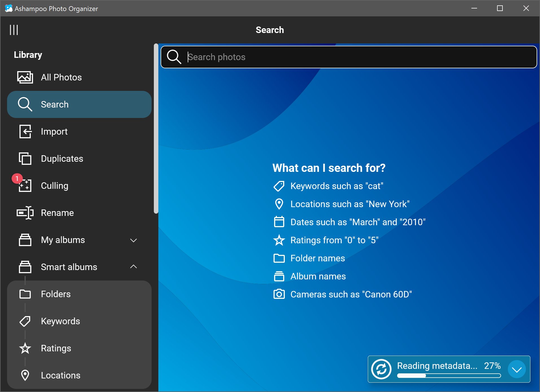
Task: Click the "What can I search for?" heading
Action: click(329, 168)
